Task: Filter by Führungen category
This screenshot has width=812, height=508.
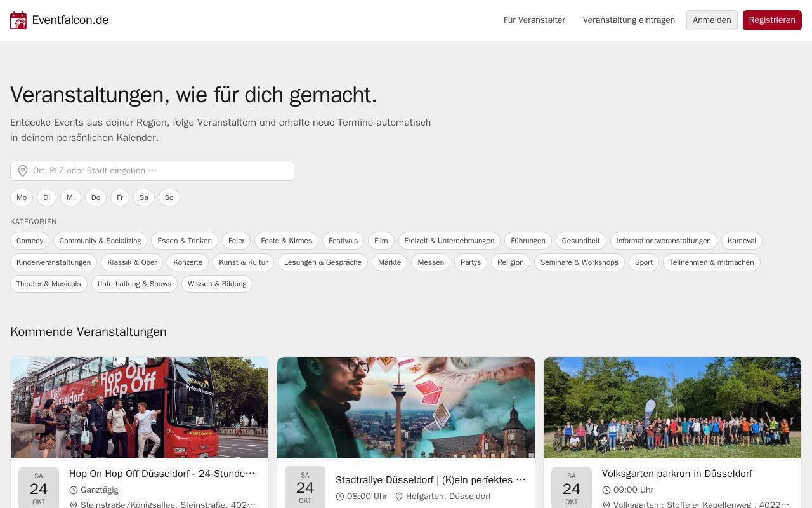Action: [528, 241]
